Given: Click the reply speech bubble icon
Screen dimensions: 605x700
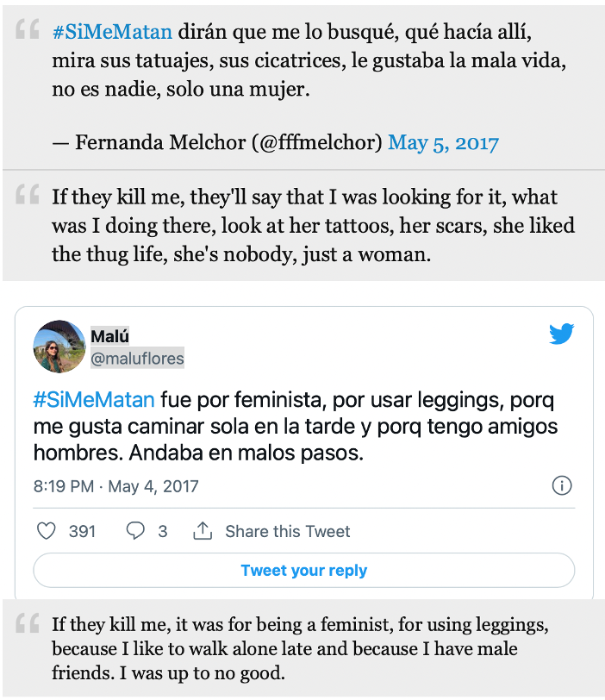Looking at the screenshot, I should coord(135,531).
